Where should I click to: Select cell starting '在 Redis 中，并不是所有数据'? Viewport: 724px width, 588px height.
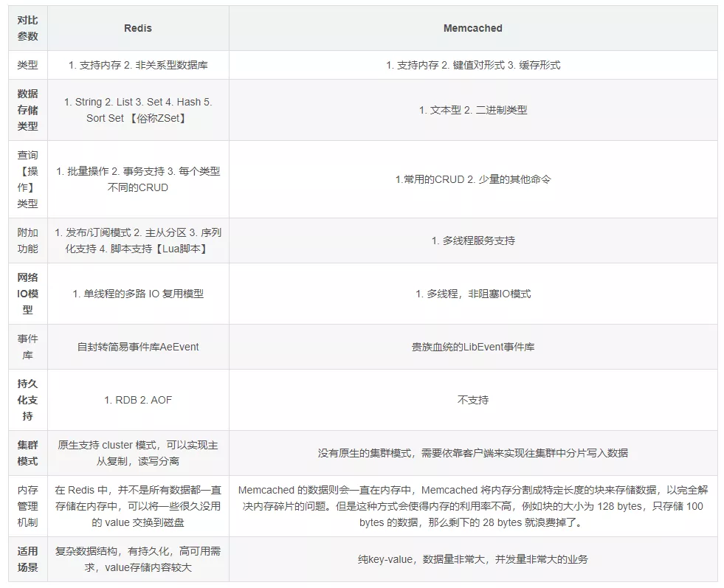click(138, 506)
